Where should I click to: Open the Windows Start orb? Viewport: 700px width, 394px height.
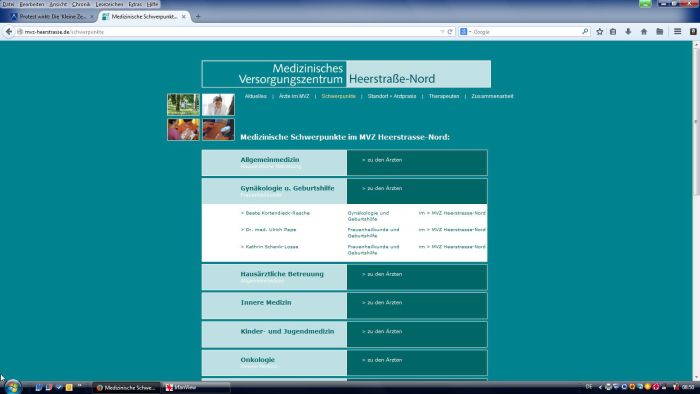12,387
